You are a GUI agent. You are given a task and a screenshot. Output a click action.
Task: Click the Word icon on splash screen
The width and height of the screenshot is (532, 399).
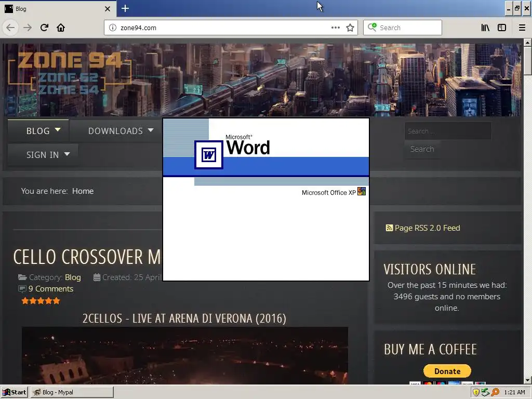(x=209, y=155)
